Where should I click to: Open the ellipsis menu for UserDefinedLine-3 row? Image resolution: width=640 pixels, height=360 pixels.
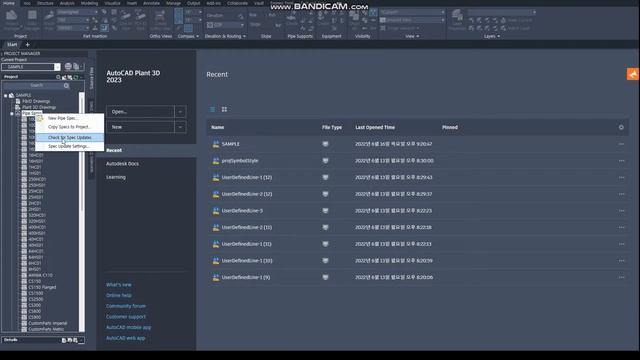pyautogui.click(x=621, y=211)
